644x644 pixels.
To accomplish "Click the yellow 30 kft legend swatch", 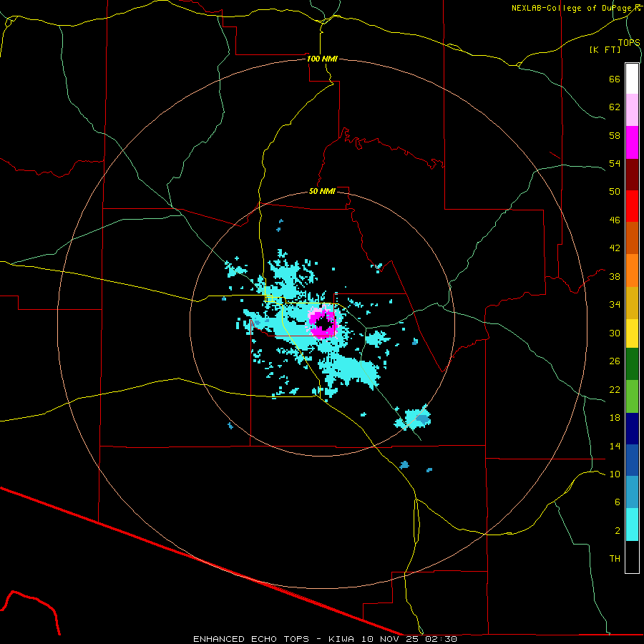I will point(632,333).
